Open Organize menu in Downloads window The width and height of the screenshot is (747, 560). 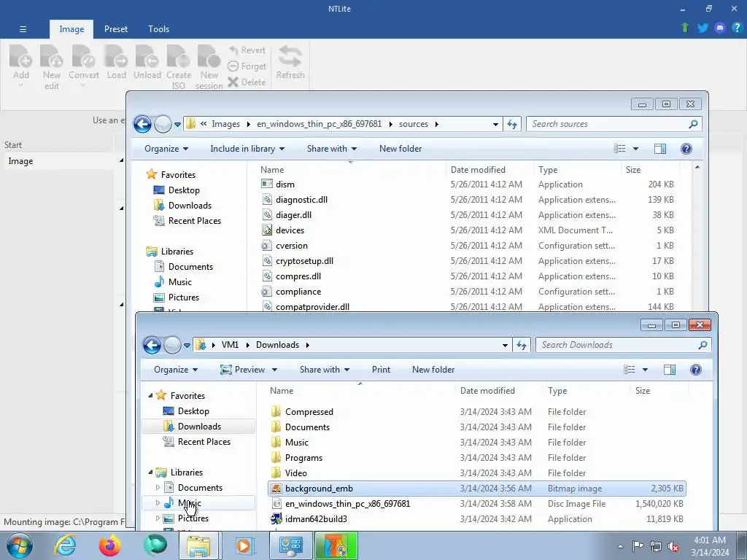click(x=176, y=370)
